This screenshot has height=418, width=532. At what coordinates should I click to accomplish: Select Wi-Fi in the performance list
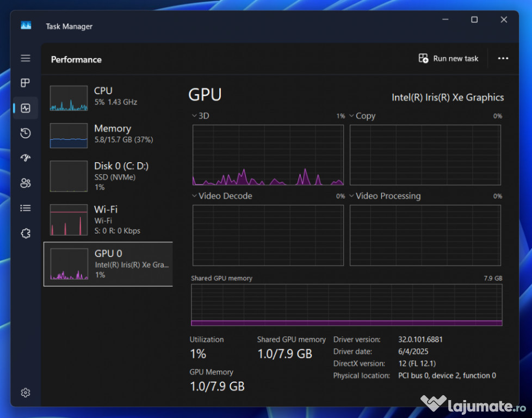click(108, 219)
